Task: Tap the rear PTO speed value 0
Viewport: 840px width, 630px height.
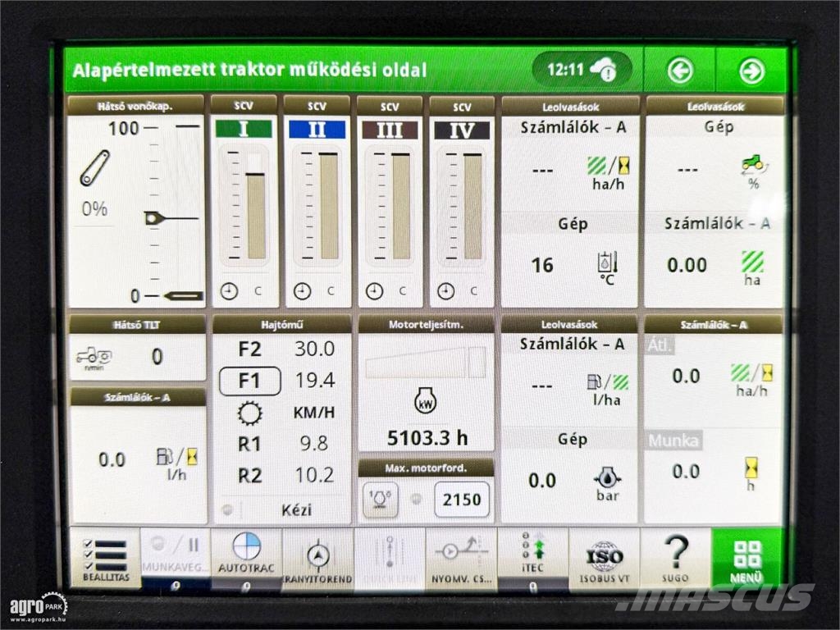Action: coord(157,356)
